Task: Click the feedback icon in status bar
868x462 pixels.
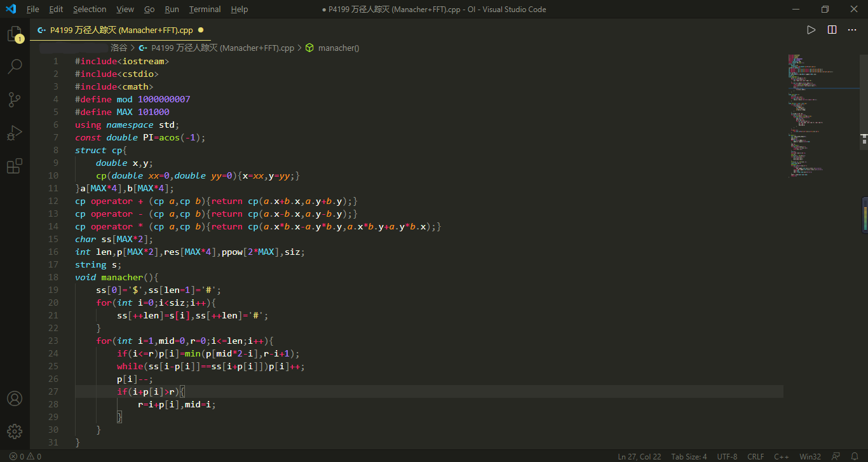Action: click(x=837, y=456)
